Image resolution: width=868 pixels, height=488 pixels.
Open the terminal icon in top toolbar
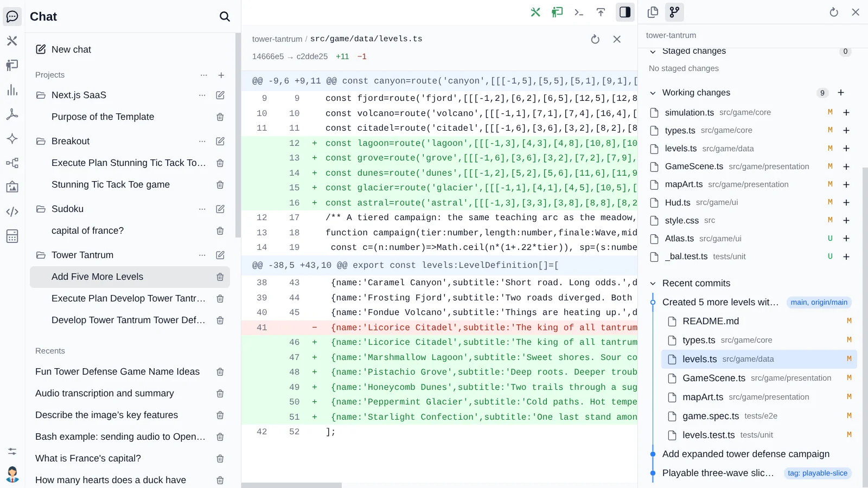pos(579,12)
